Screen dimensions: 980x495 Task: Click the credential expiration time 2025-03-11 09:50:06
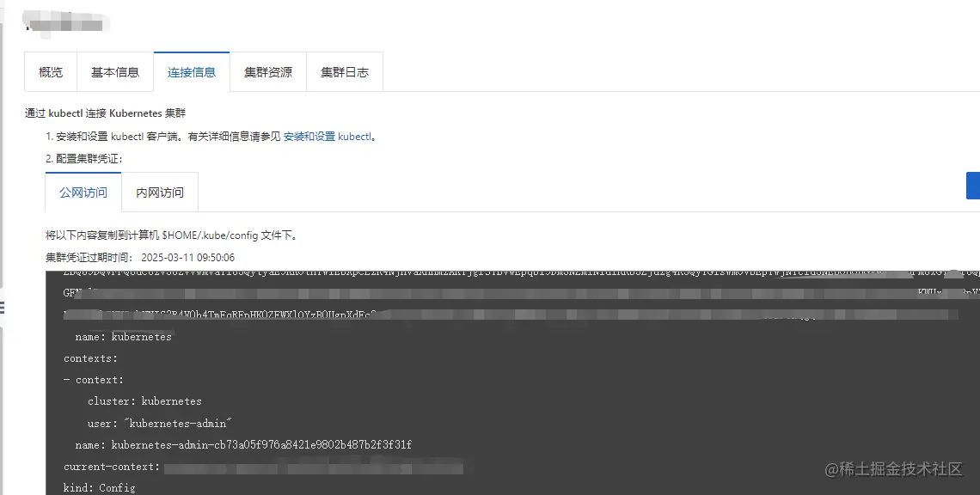click(x=188, y=258)
